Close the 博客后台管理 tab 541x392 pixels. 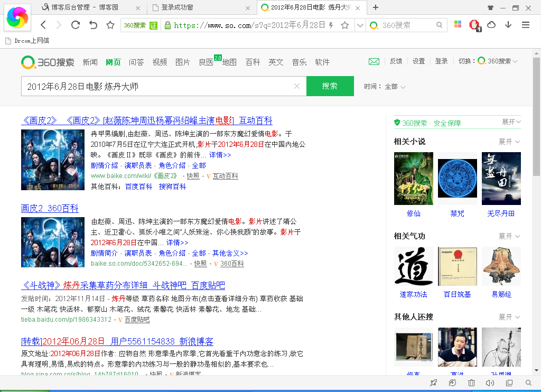[138, 8]
